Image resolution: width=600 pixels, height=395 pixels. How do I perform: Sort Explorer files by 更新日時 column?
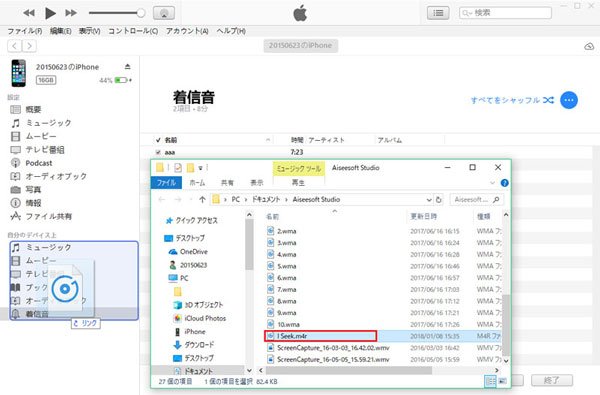coord(423,217)
